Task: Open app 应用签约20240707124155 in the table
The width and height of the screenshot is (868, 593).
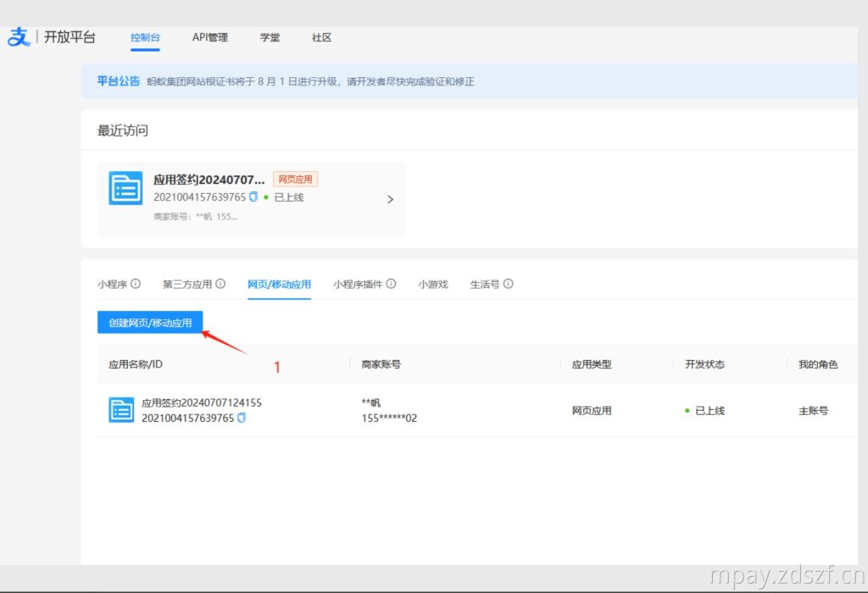Action: [x=201, y=403]
